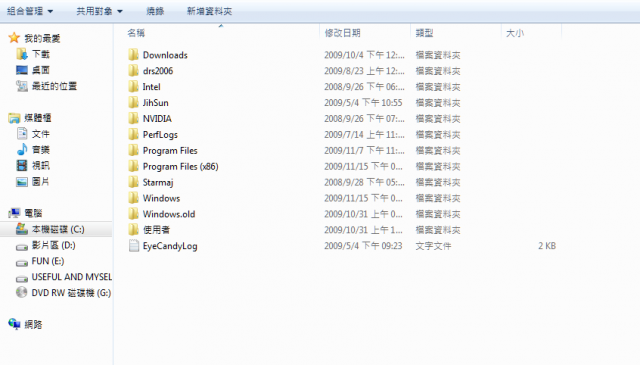The height and width of the screenshot is (365, 640).
Task: Open the 視訊 library film icon
Action: pos(22,165)
